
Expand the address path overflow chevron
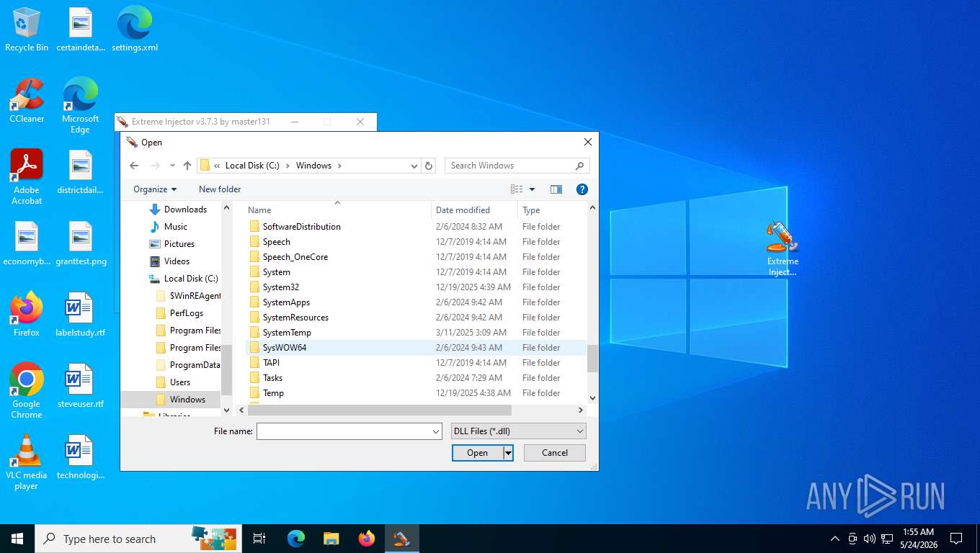click(x=217, y=166)
